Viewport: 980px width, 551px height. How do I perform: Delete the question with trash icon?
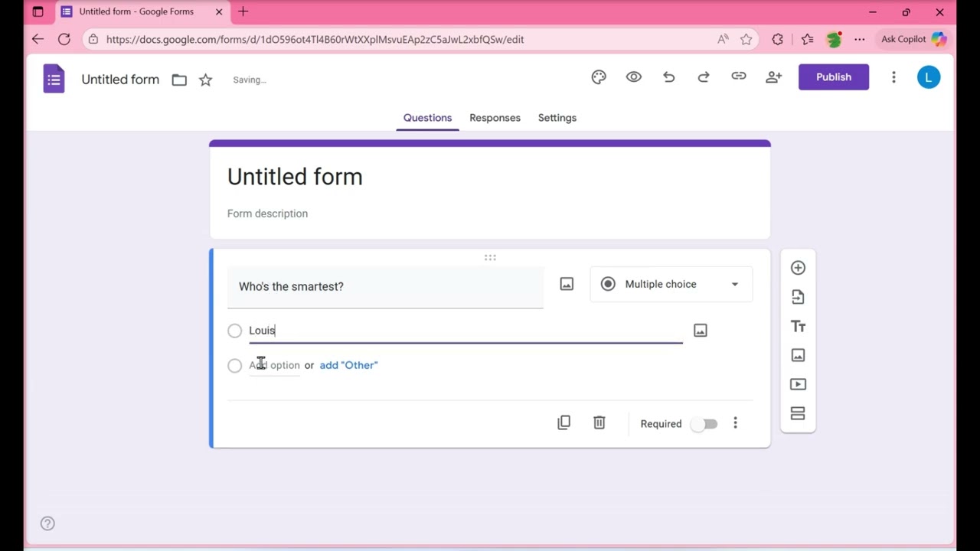(599, 423)
